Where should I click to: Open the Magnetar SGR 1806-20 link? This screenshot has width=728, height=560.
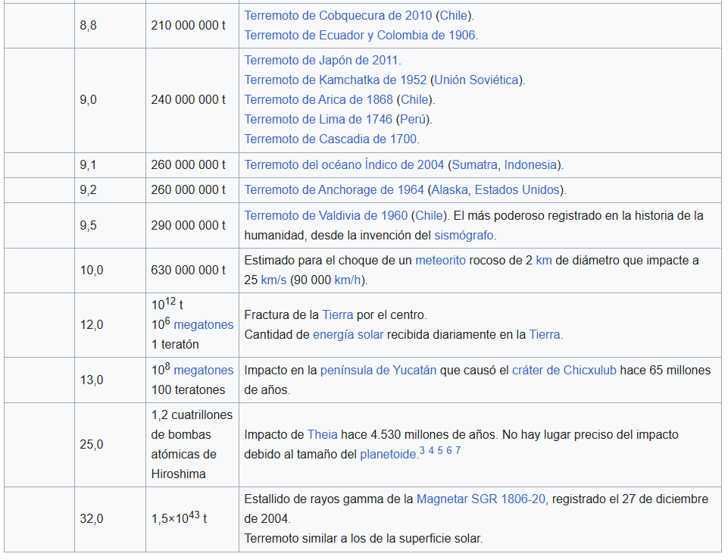pyautogui.click(x=482, y=499)
